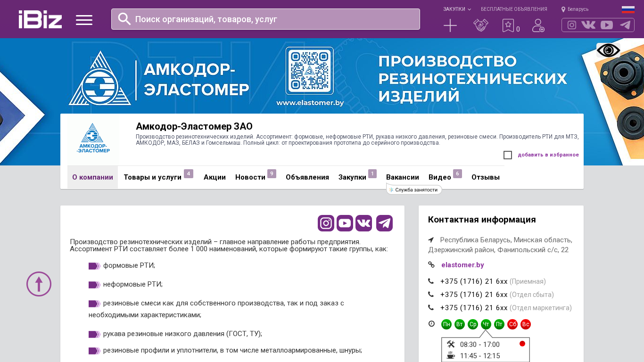
Task: Visit the elastomer.by website link
Action: click(x=462, y=265)
